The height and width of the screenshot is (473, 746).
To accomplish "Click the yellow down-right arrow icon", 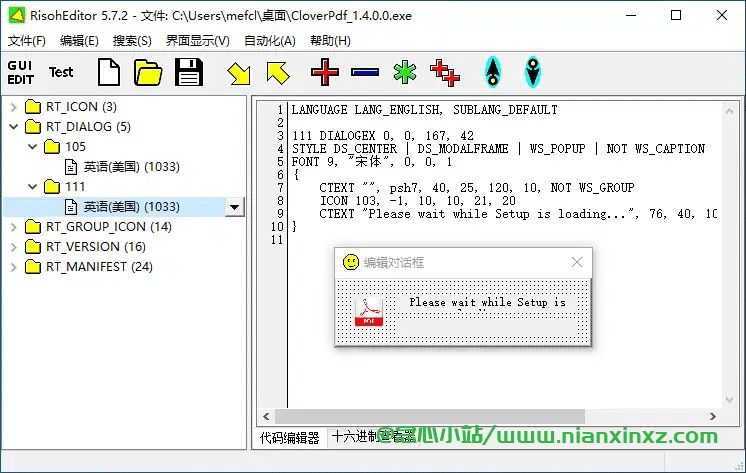I will click(x=239, y=73).
